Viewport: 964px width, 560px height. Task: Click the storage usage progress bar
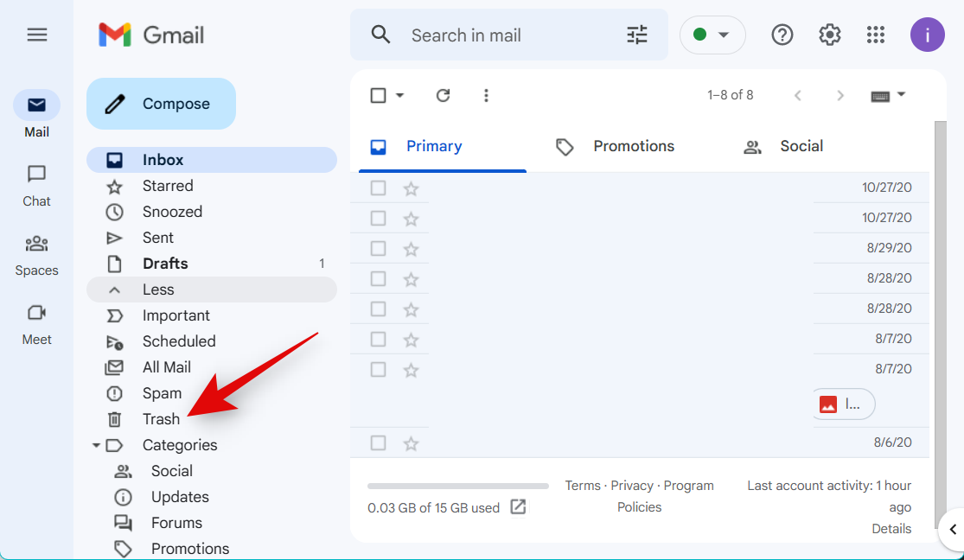(458, 486)
